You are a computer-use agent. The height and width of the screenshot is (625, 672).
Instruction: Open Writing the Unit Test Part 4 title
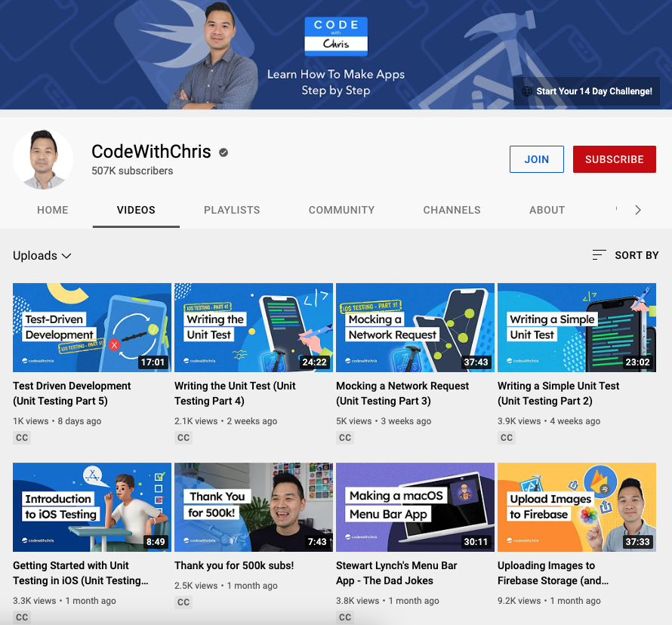click(x=235, y=393)
